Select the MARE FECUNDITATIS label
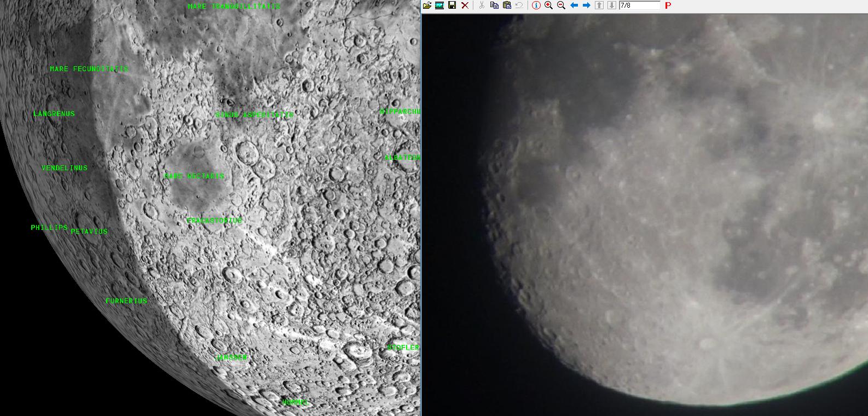868x416 pixels. [89, 69]
